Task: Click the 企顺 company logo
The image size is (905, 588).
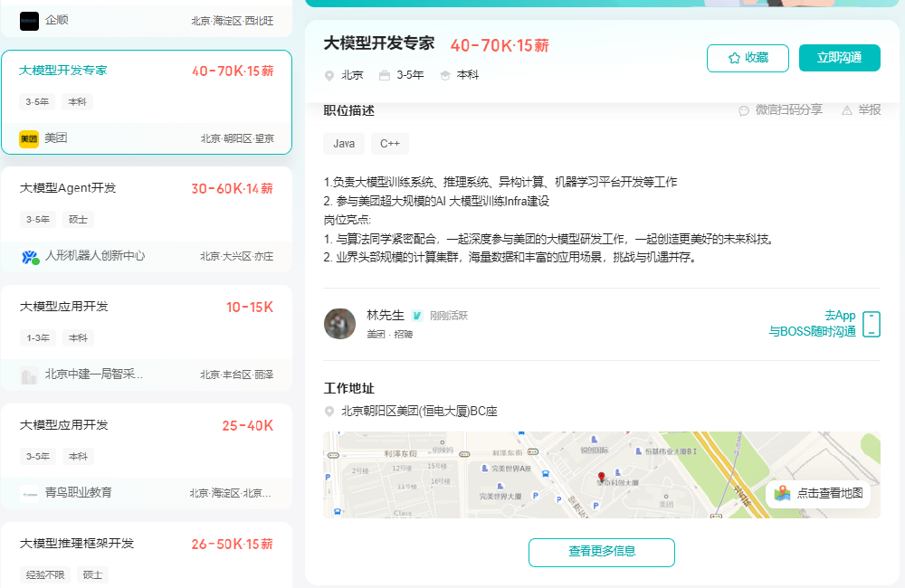Action: pyautogui.click(x=29, y=20)
